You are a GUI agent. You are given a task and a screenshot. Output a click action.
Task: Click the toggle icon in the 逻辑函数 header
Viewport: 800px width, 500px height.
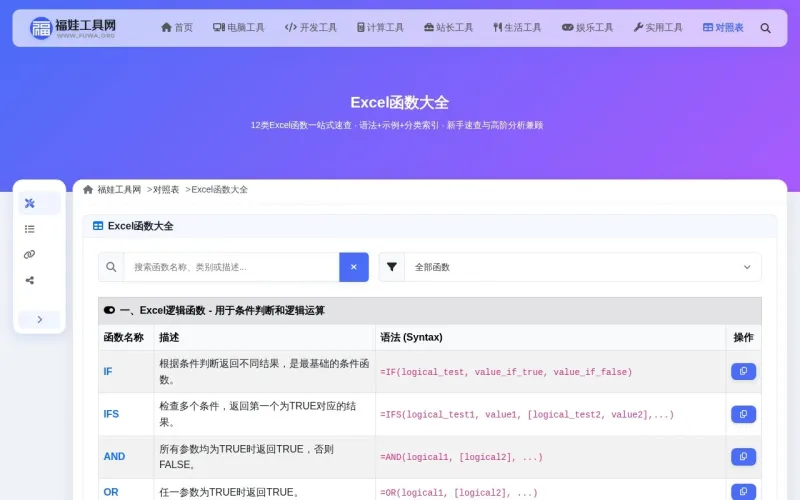point(109,310)
